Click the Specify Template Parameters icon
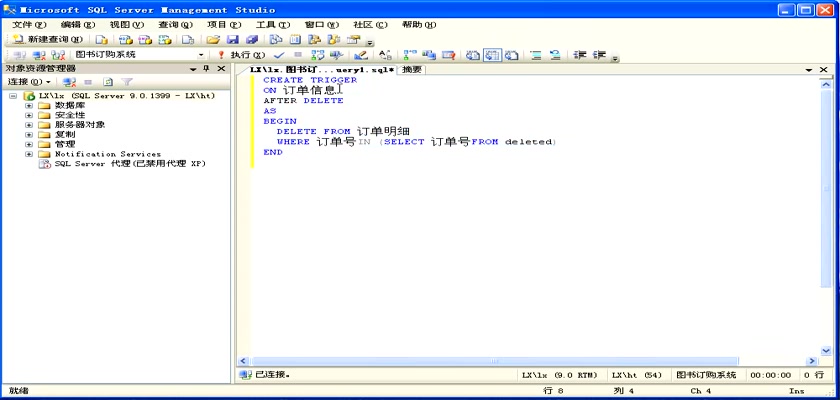The height and width of the screenshot is (400, 840). click(385, 55)
